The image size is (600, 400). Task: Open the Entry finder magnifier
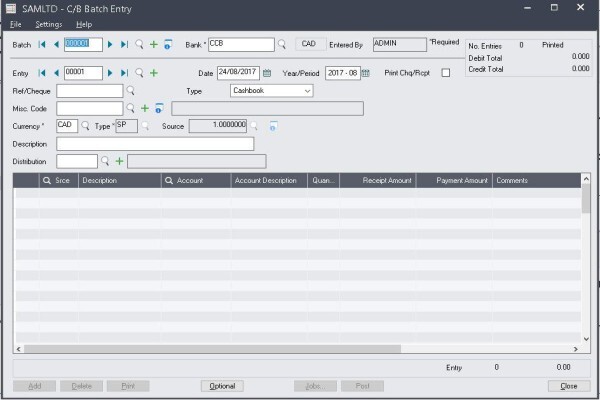pyautogui.click(x=139, y=73)
